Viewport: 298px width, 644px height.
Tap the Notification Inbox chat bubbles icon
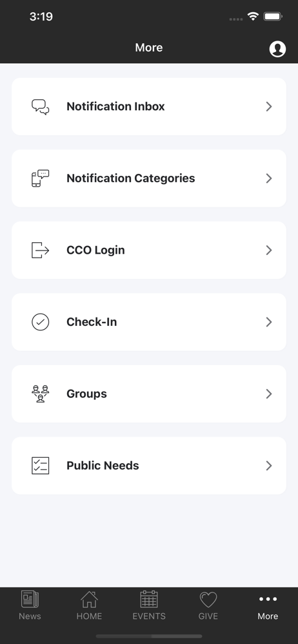(41, 107)
